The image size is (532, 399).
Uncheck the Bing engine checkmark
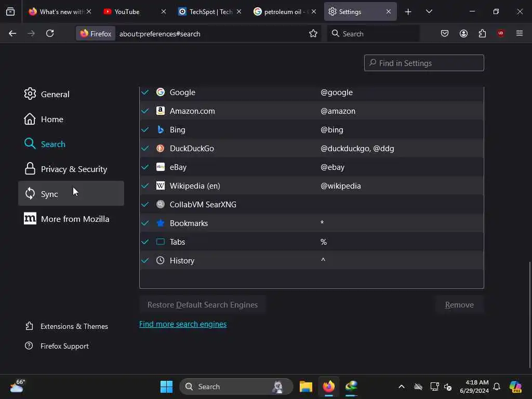pos(145,129)
